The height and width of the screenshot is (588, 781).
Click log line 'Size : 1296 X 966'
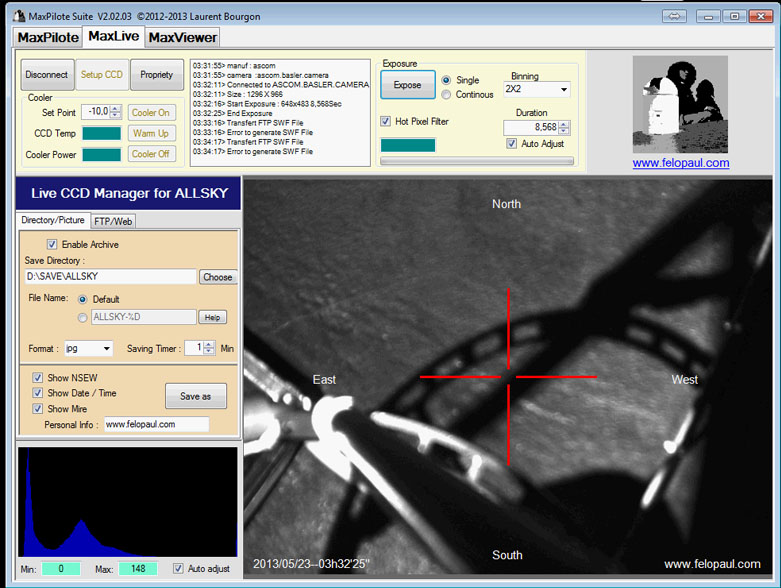(x=238, y=94)
